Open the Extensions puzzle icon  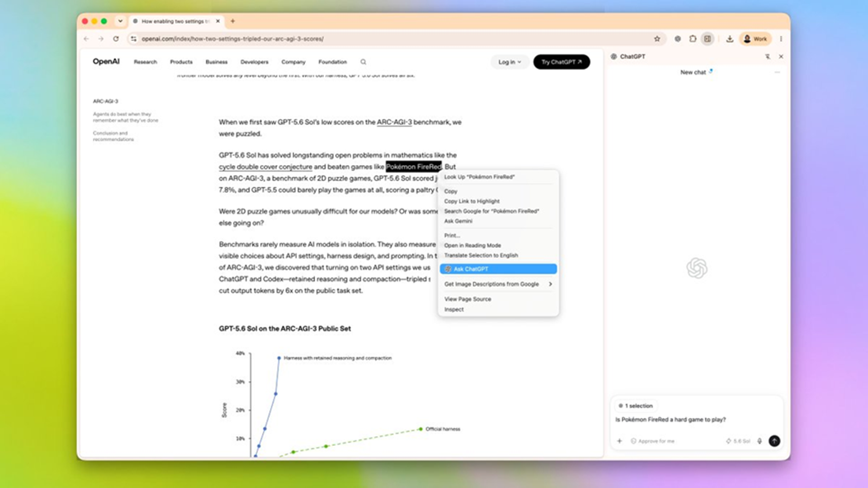pos(693,39)
